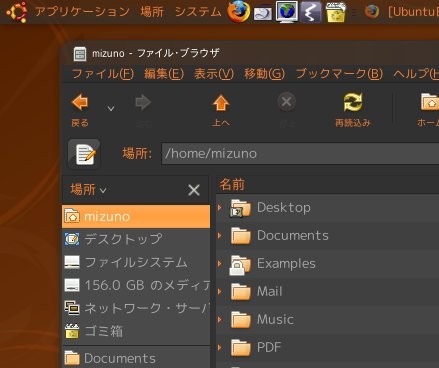Reload folder with 再読込み button
Screen dimensions: 439x368
coord(353,110)
